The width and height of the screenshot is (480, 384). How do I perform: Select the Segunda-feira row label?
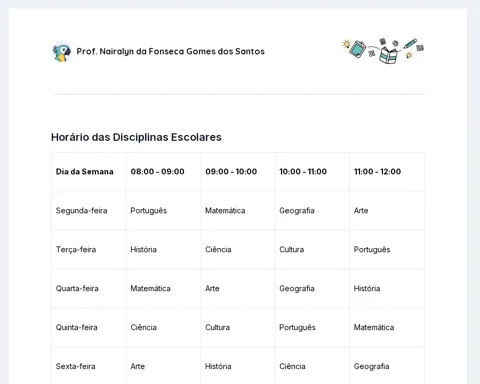point(81,211)
